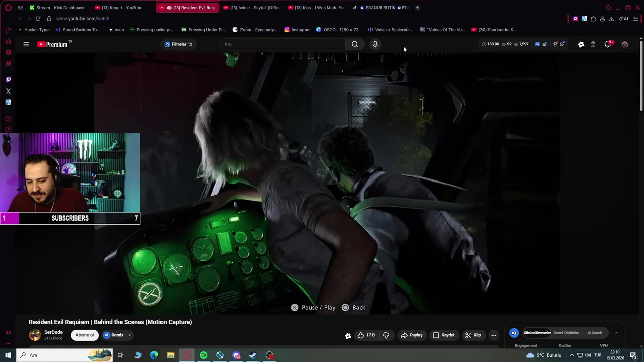Open the Opera sidebar player icon
Image resolution: width=644 pixels, height=362 pixels.
[8, 119]
